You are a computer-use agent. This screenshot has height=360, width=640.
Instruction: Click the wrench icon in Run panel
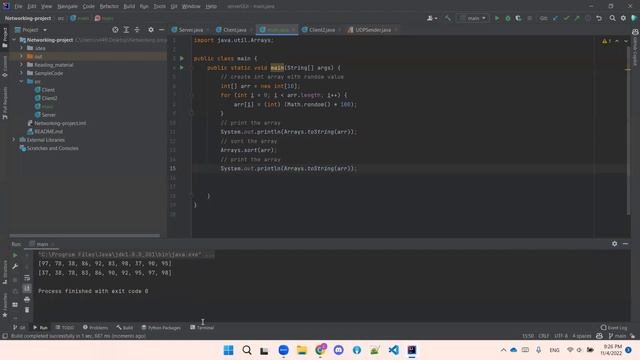tap(15, 267)
